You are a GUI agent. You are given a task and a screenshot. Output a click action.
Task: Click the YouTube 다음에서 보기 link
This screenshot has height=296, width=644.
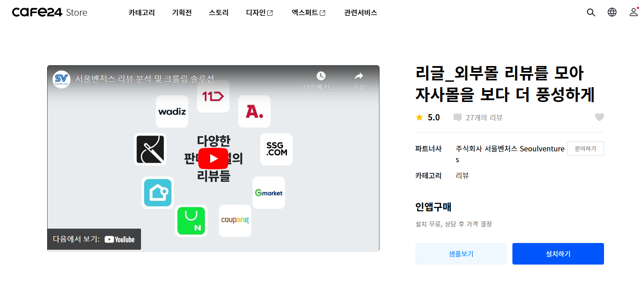[94, 239]
